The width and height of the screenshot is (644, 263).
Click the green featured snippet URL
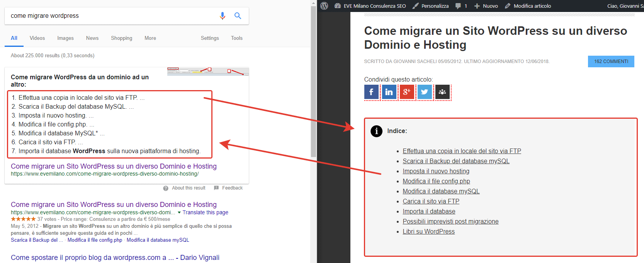pos(105,174)
